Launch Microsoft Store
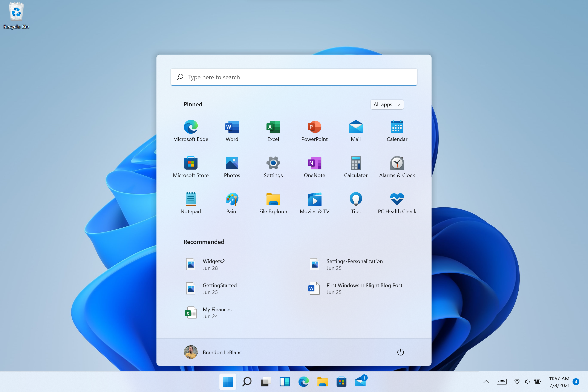The image size is (588, 392). pos(190,163)
